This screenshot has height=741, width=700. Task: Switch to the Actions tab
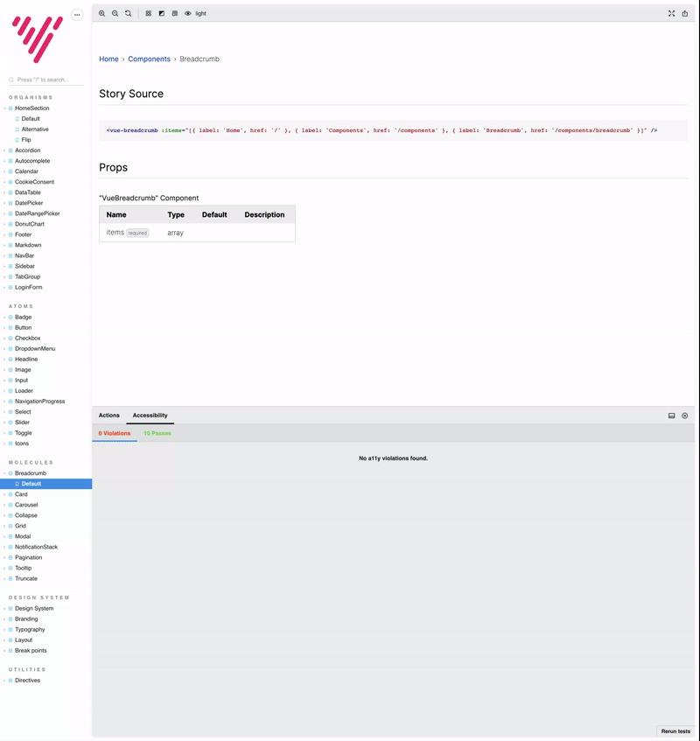point(108,416)
